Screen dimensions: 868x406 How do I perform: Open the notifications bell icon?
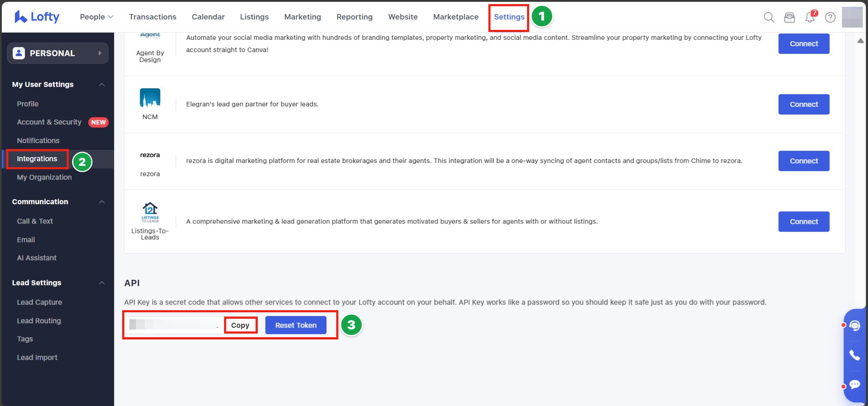(x=810, y=17)
